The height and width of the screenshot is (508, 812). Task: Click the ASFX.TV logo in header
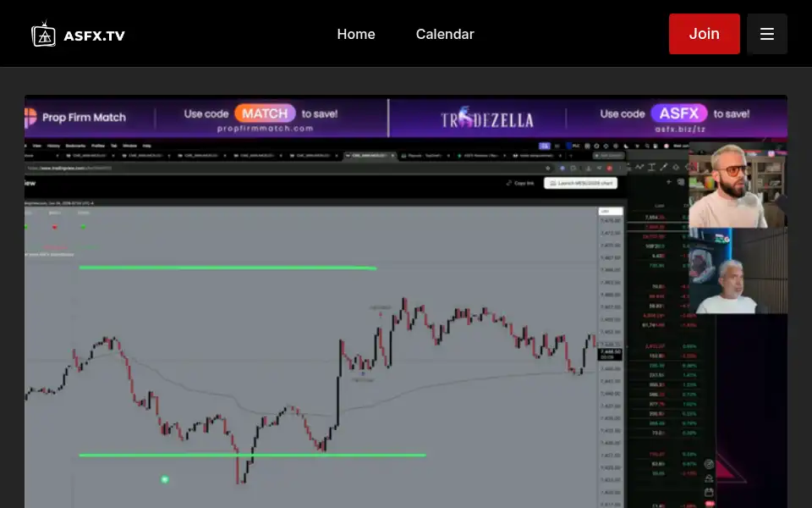(78, 34)
